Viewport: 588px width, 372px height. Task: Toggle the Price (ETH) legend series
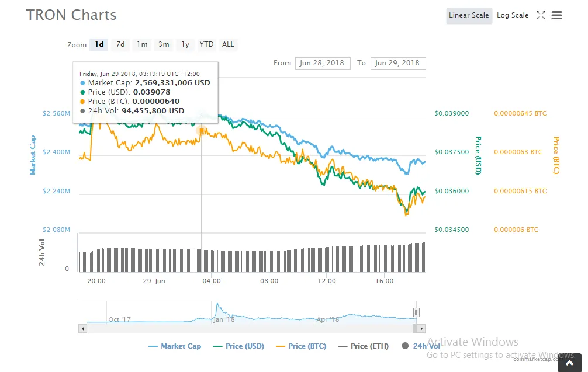[364, 346]
